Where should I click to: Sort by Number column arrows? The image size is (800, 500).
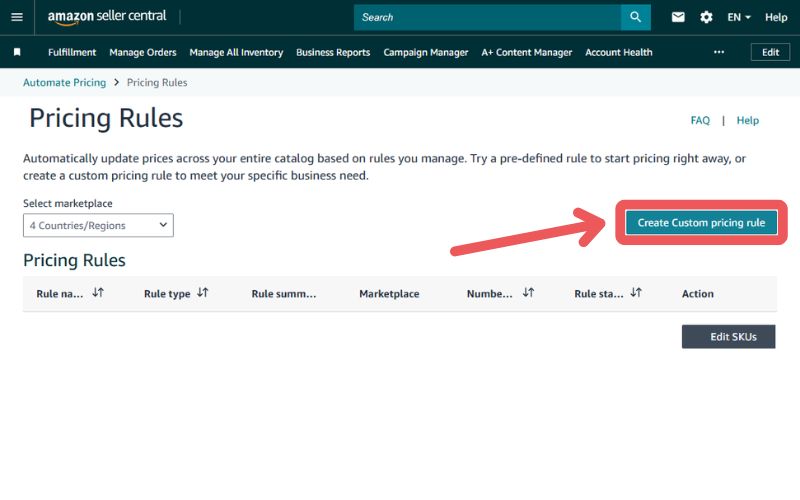[528, 292]
